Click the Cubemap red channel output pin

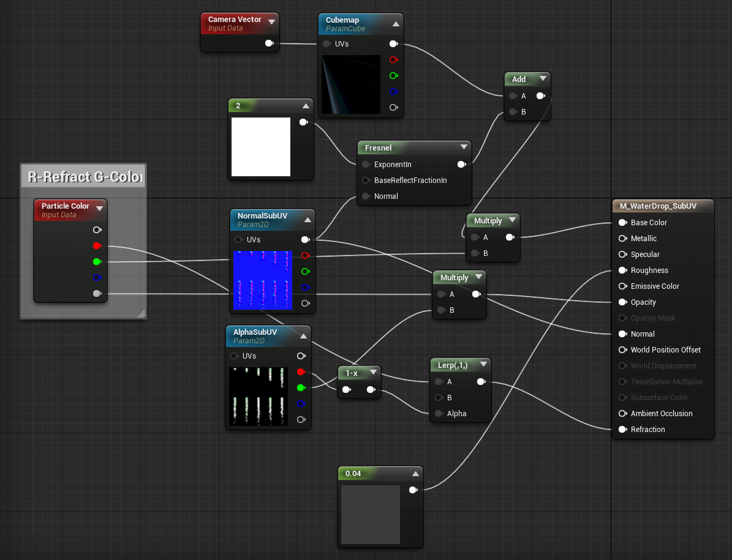tap(393, 60)
